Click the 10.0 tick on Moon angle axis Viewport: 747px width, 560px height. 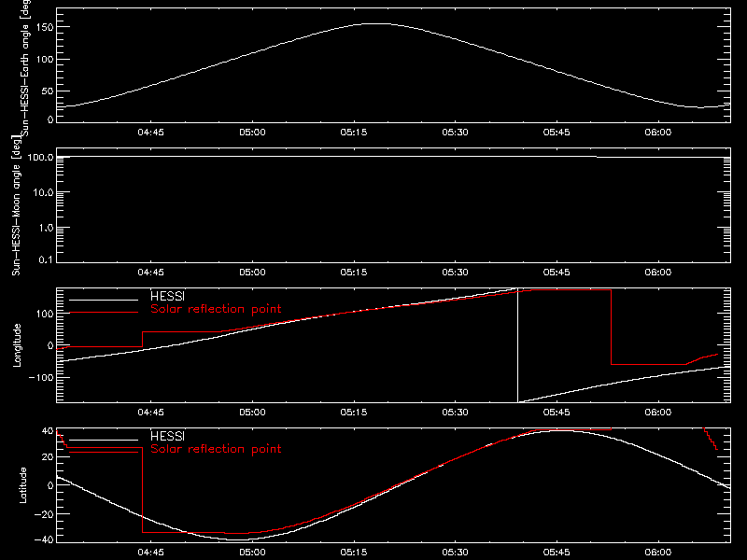[x=43, y=193]
